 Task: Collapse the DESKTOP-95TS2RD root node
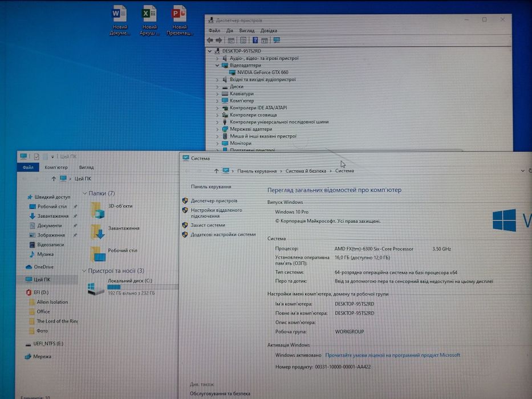[210, 51]
